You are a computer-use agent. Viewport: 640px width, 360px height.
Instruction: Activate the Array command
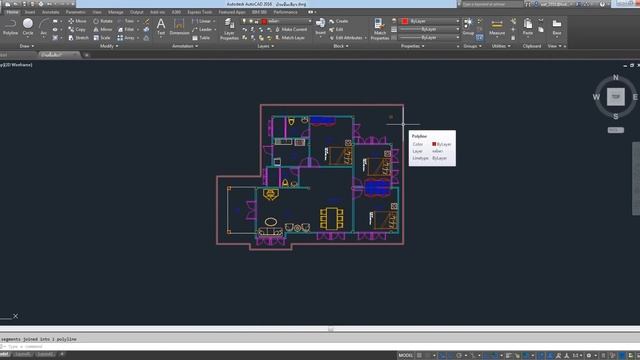tap(126, 38)
